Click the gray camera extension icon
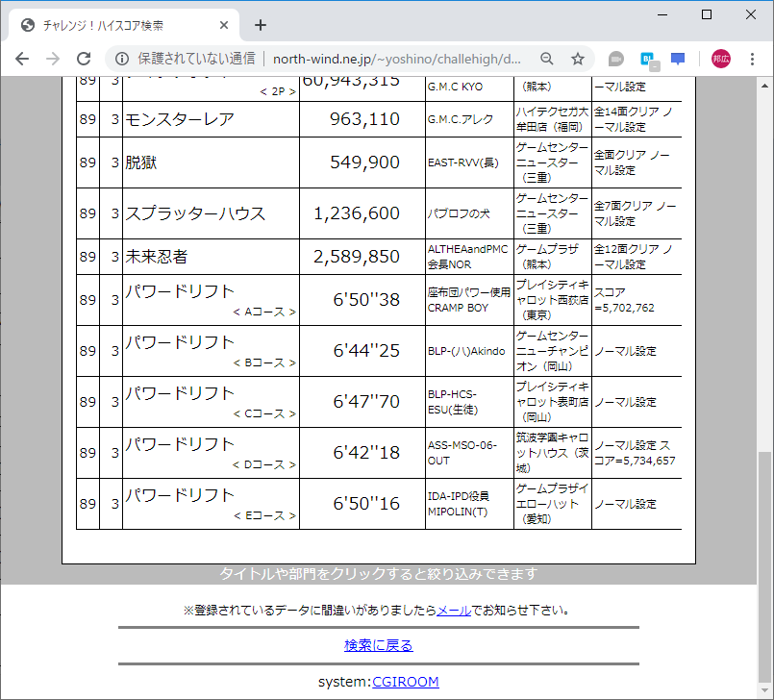Screen dimensions: 774x700 coord(615,59)
